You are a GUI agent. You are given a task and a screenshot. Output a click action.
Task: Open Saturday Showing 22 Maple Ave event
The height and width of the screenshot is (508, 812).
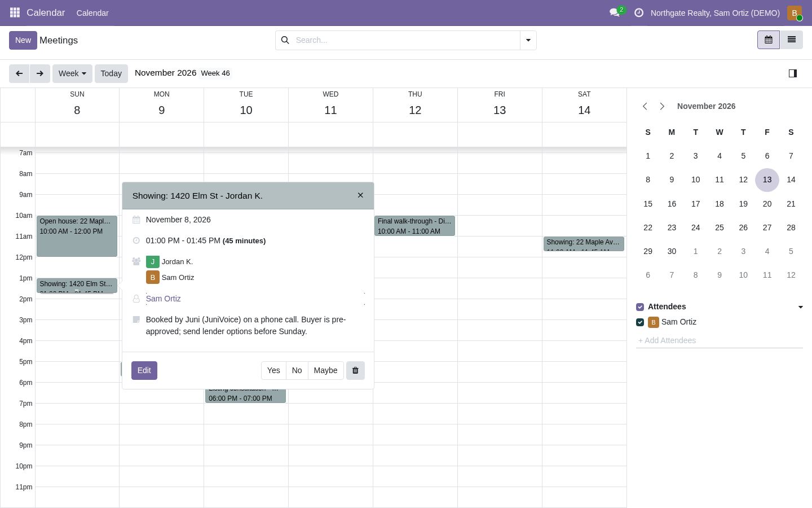point(584,244)
